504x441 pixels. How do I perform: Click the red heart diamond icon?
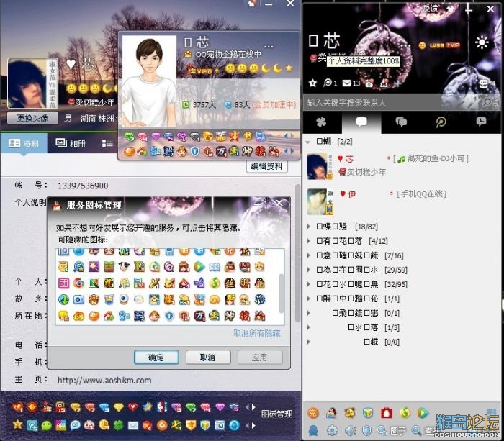pyautogui.click(x=132, y=407)
